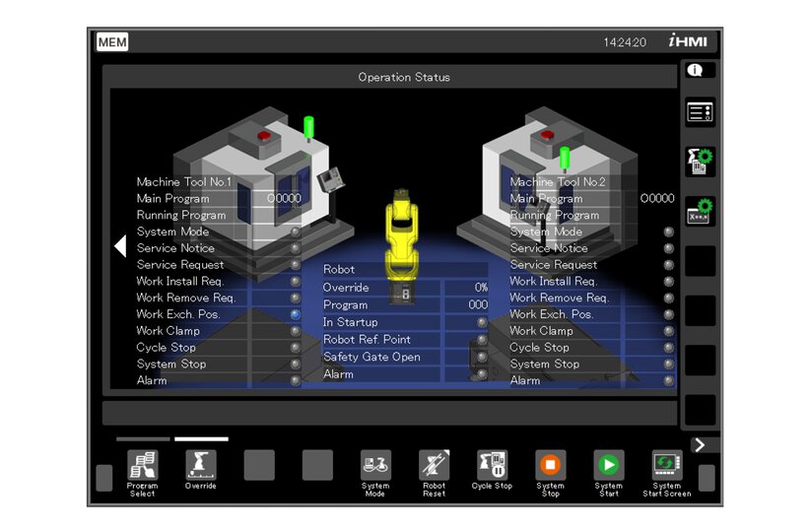Switch to the second soft key page tab
This screenshot has width=810, height=532.
[x=201, y=439]
